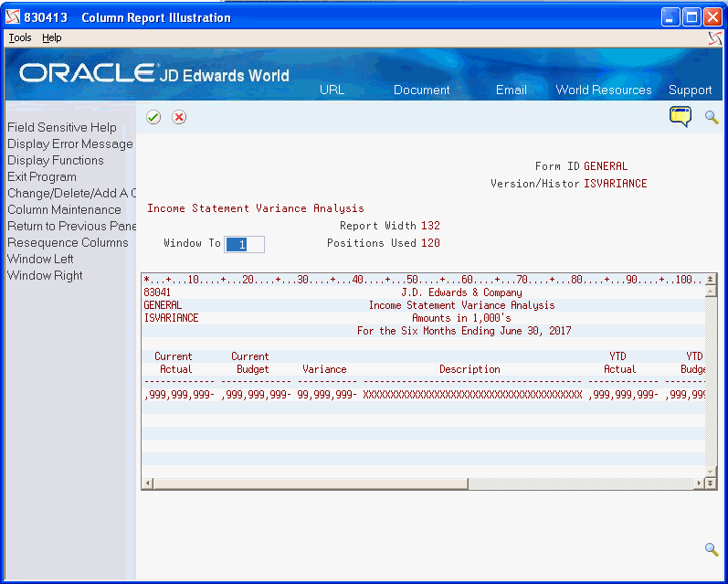Click the Income Statement Variance Analysis title
Image resolution: width=728 pixels, height=584 pixels.
point(256,208)
